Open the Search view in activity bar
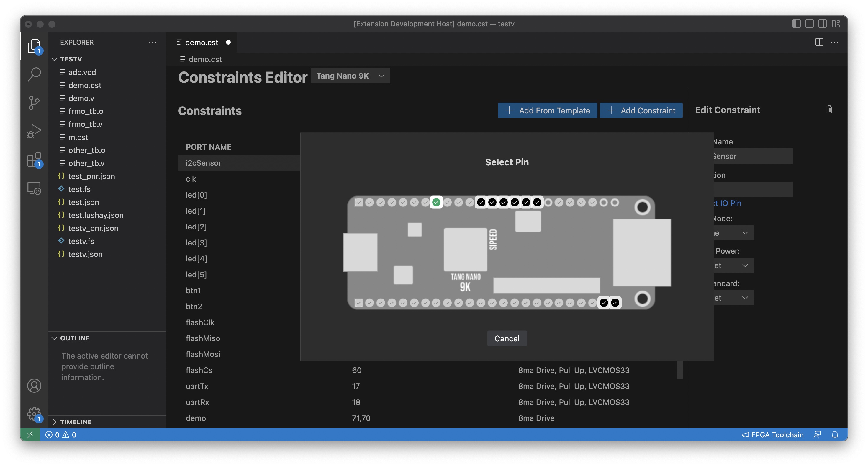The width and height of the screenshot is (868, 466). [34, 74]
